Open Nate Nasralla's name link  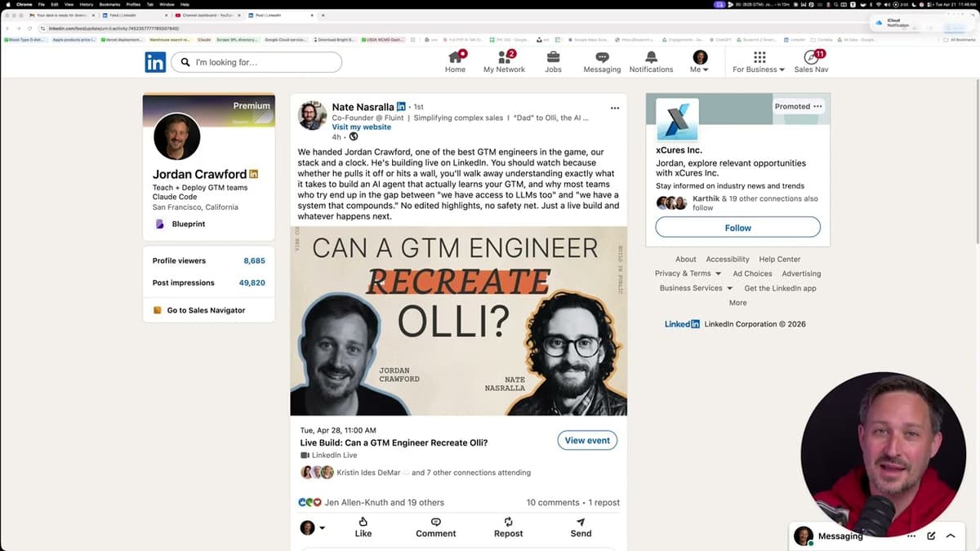[363, 107]
